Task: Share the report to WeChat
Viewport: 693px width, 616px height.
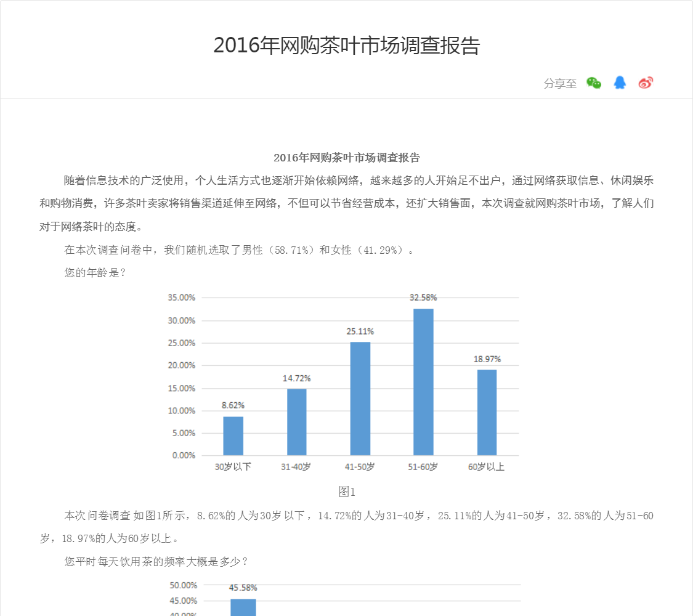Action: tap(594, 83)
